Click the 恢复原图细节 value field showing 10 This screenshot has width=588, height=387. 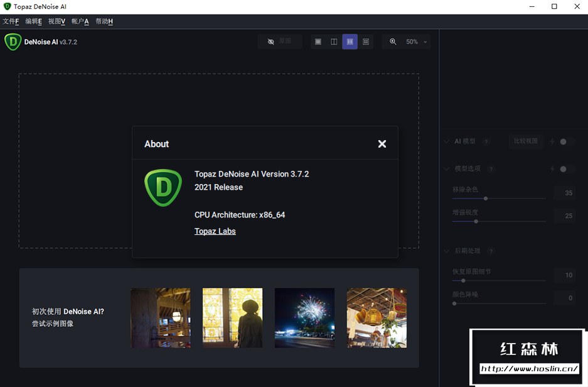point(564,275)
